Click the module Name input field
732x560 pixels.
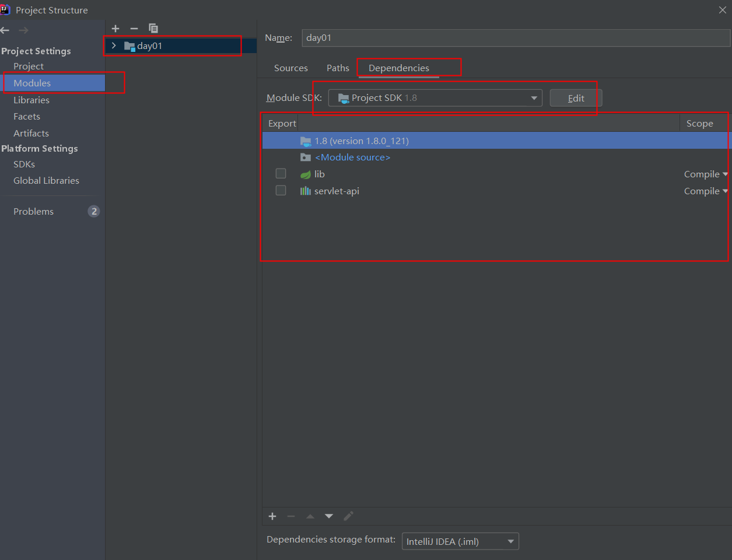coord(516,38)
